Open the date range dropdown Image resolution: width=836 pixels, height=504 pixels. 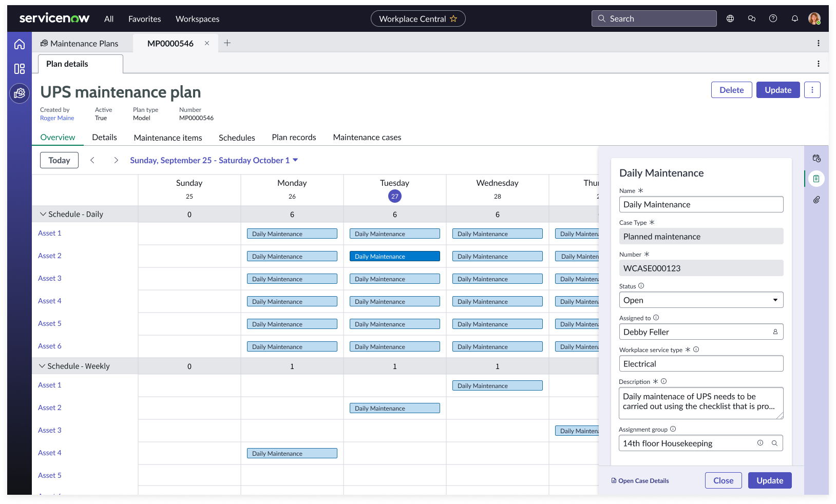[x=214, y=160]
